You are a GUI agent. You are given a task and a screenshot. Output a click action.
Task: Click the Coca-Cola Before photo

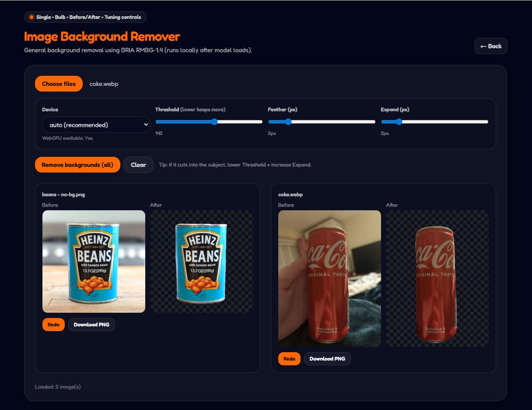(329, 279)
